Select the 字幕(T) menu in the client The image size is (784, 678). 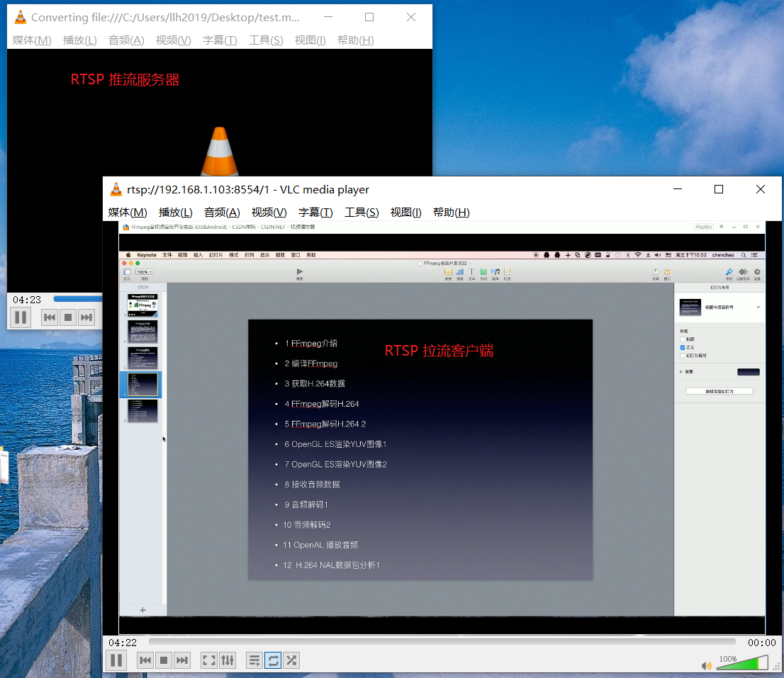315,212
